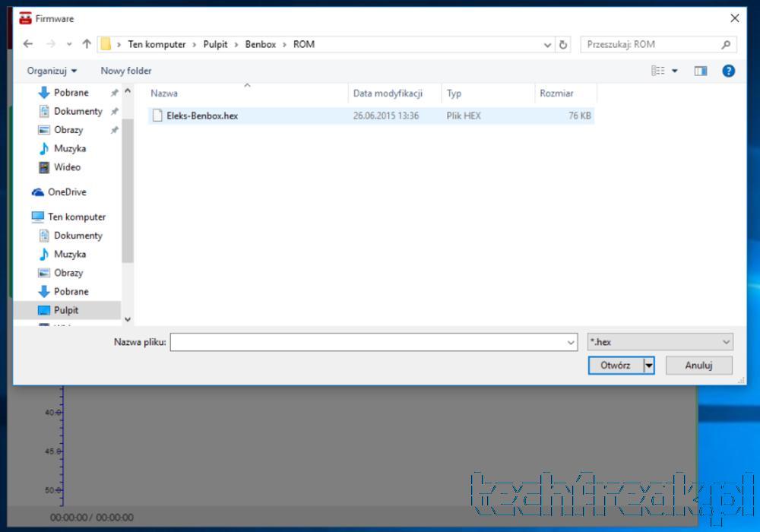Expand the address bar history dropdown
760x532 pixels.
click(x=547, y=45)
